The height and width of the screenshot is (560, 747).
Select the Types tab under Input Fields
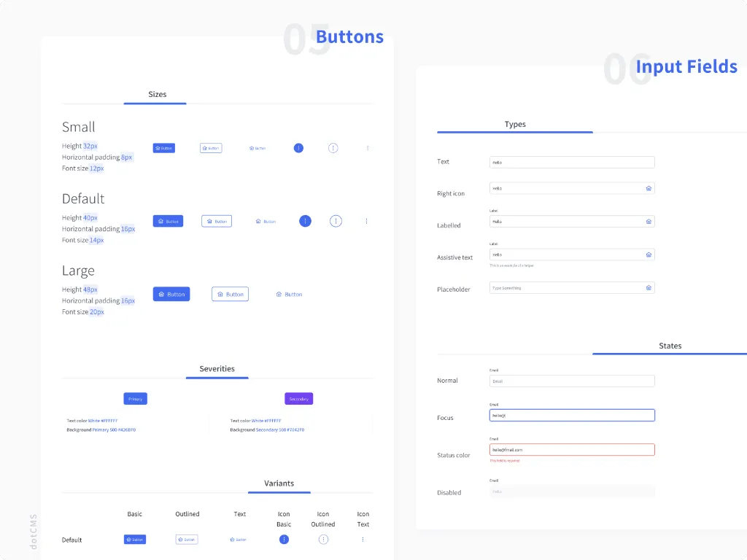pyautogui.click(x=515, y=125)
